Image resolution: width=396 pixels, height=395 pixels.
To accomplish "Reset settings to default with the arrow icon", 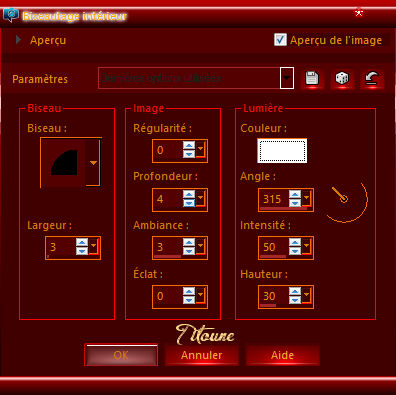I will tap(372, 79).
